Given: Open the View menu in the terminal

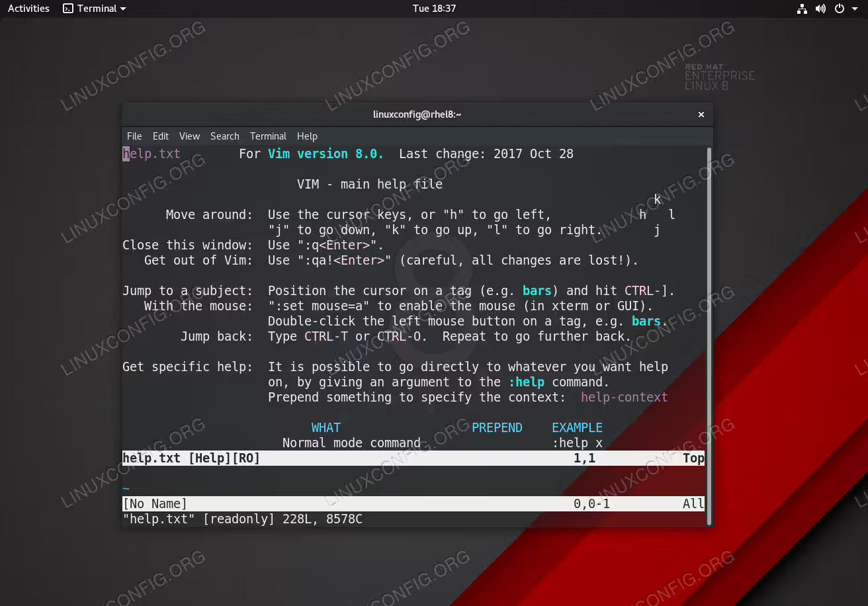Looking at the screenshot, I should pyautogui.click(x=189, y=136).
